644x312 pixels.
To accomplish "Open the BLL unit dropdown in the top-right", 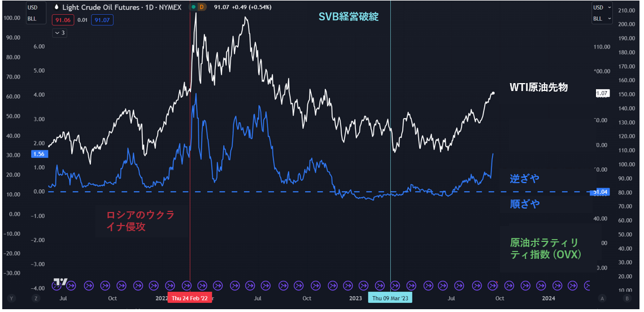I will 602,19.
